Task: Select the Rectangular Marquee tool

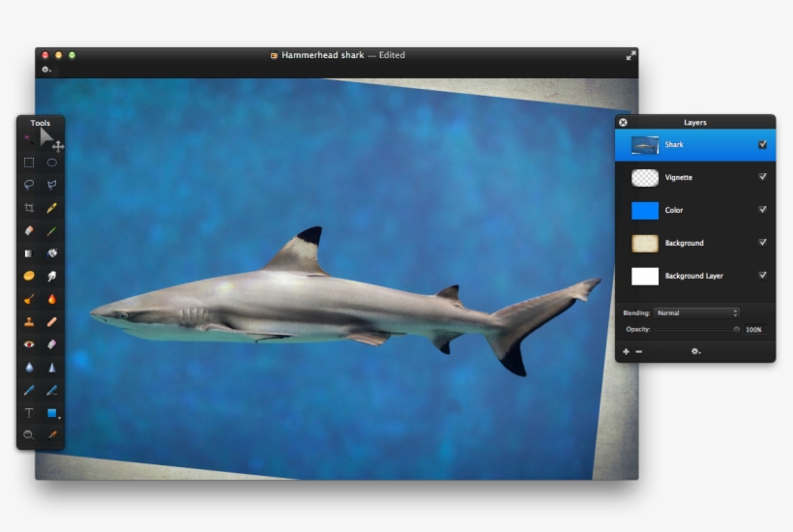Action: 29,163
